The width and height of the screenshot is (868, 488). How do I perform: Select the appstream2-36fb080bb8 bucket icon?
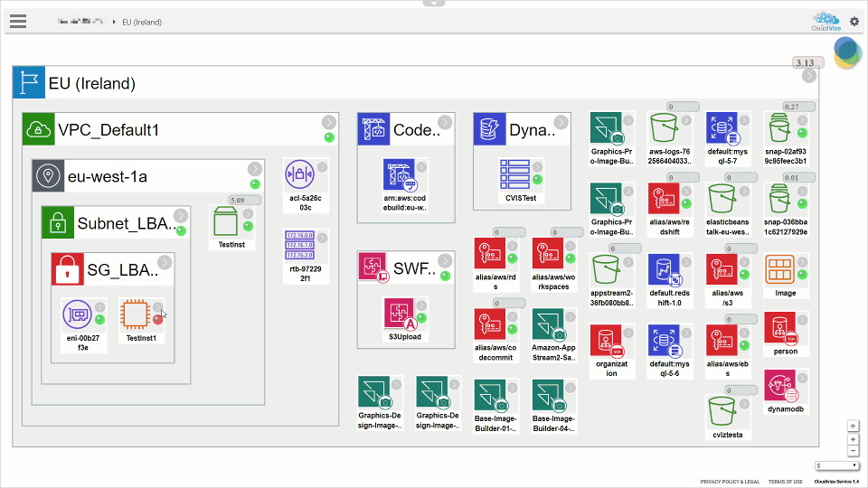pos(606,269)
